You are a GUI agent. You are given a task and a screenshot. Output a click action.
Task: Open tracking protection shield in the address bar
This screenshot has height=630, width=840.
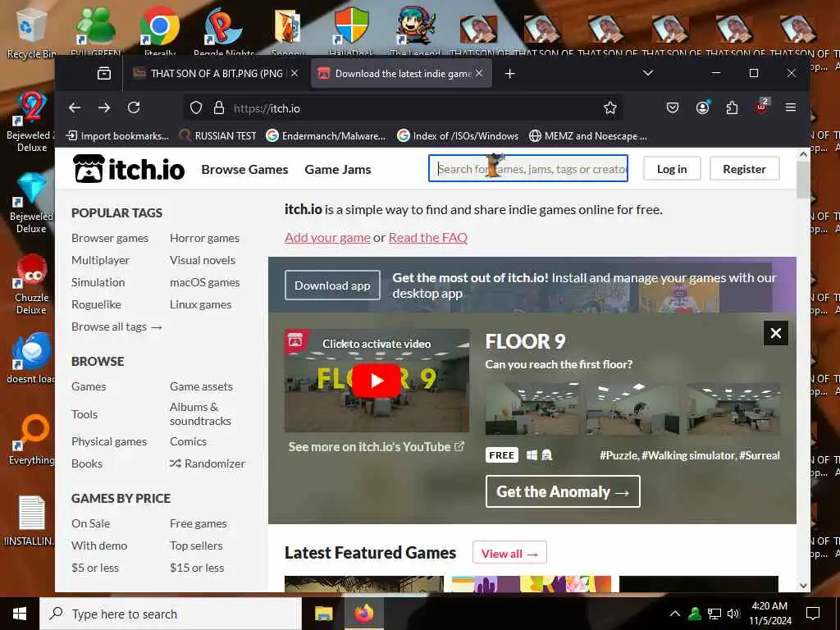click(196, 108)
